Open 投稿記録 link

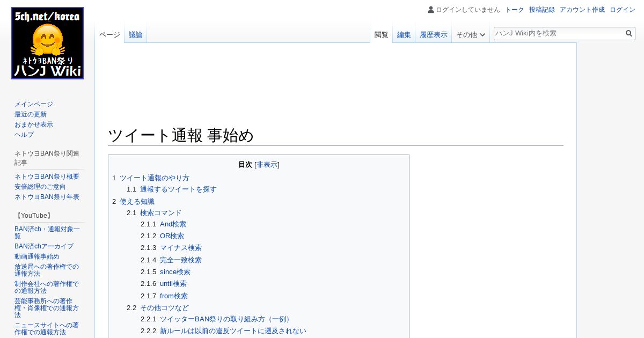[x=542, y=10]
